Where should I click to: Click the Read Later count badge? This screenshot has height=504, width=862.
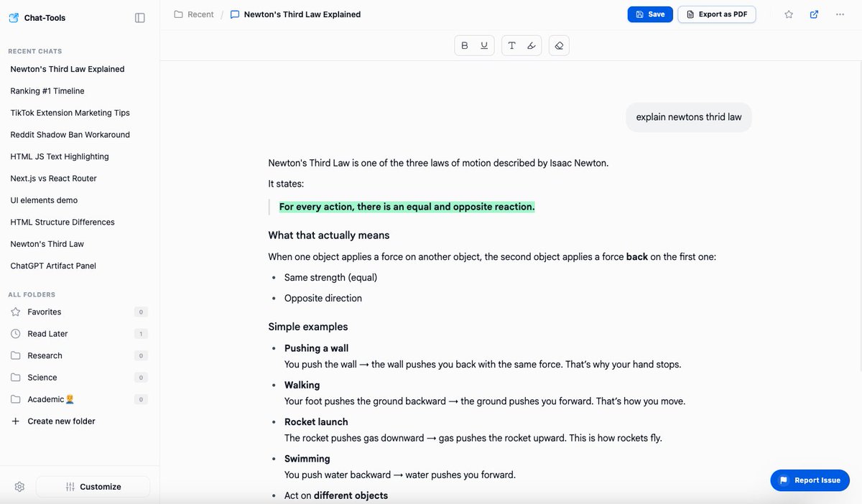(141, 334)
